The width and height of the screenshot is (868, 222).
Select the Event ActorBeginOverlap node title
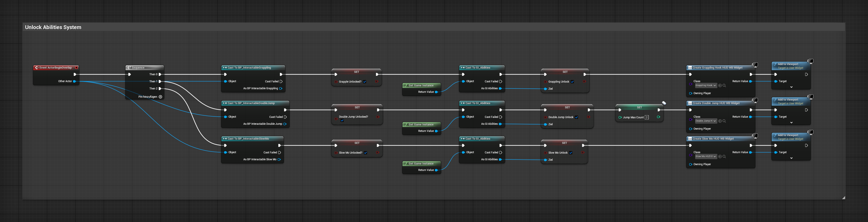pyautogui.click(x=56, y=68)
